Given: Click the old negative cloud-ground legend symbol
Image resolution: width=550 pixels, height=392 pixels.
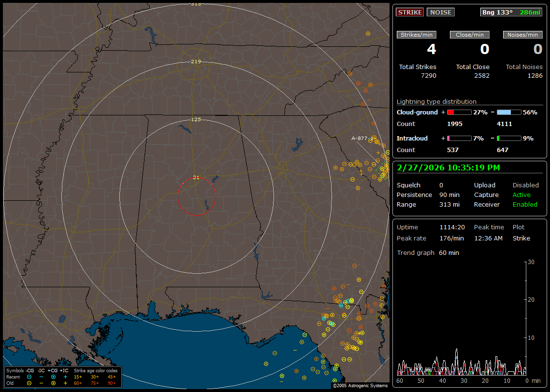Looking at the screenshot, I should tap(29, 383).
